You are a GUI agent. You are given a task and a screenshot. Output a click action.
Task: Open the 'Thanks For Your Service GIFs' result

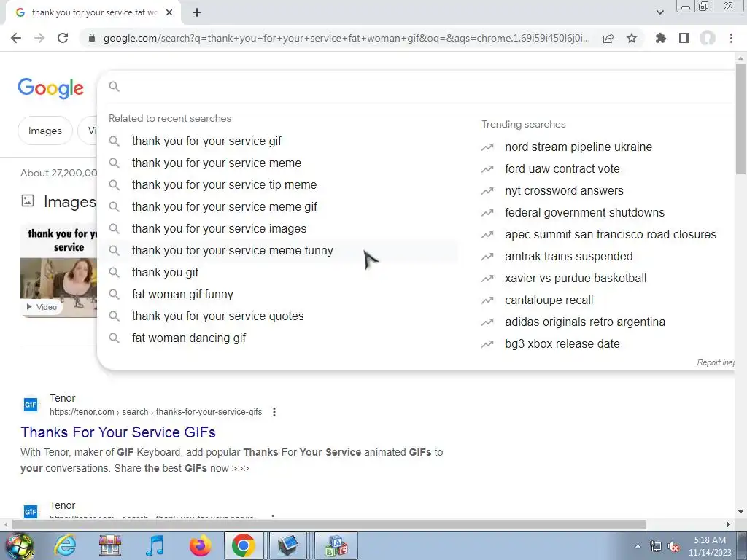coord(118,432)
